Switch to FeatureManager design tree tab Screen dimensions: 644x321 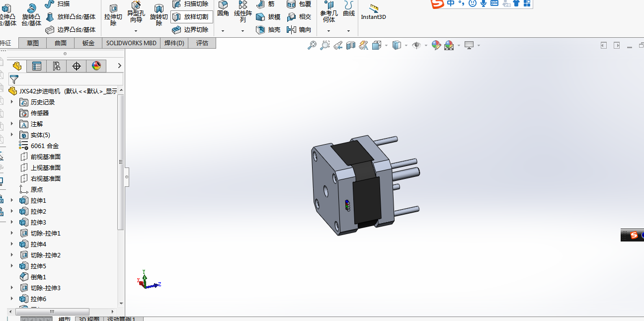coord(17,66)
